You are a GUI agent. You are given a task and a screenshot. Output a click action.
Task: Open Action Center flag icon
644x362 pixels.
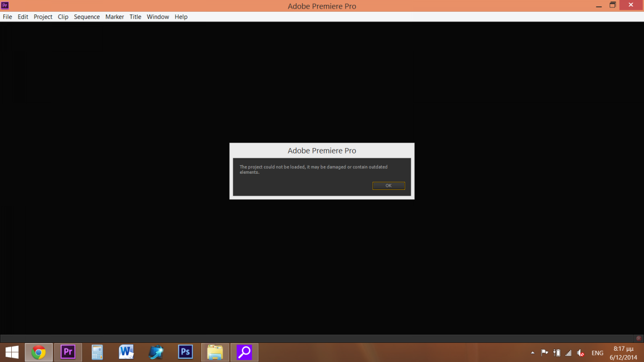pos(545,353)
